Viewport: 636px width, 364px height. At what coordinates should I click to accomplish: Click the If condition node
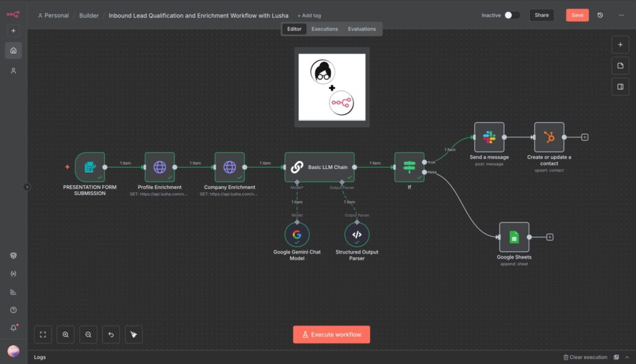click(x=409, y=167)
